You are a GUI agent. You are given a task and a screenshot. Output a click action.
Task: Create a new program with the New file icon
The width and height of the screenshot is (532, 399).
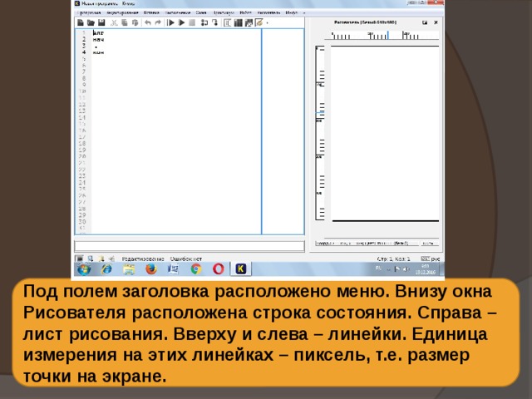point(81,22)
